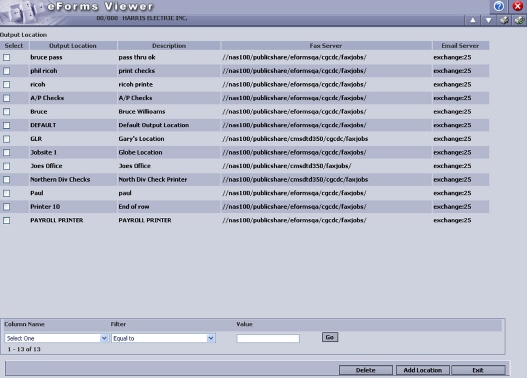
Task: Click the Go button
Action: pyautogui.click(x=330, y=337)
